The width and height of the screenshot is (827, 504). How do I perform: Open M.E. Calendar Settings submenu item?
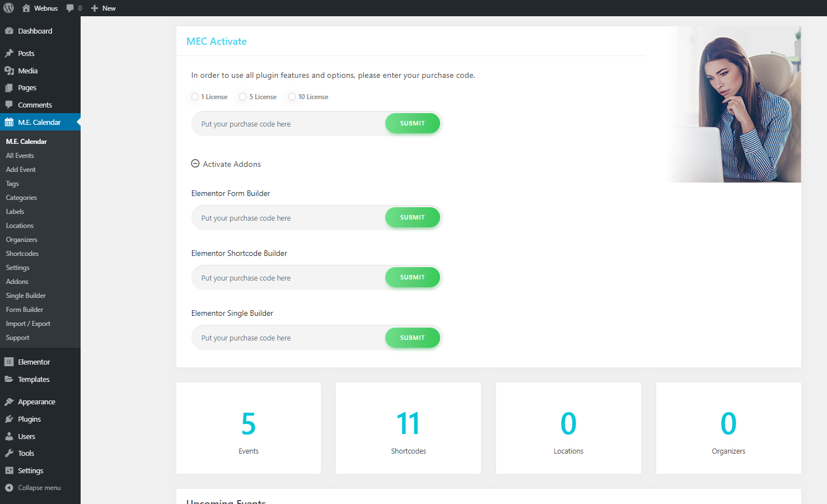coord(17,268)
